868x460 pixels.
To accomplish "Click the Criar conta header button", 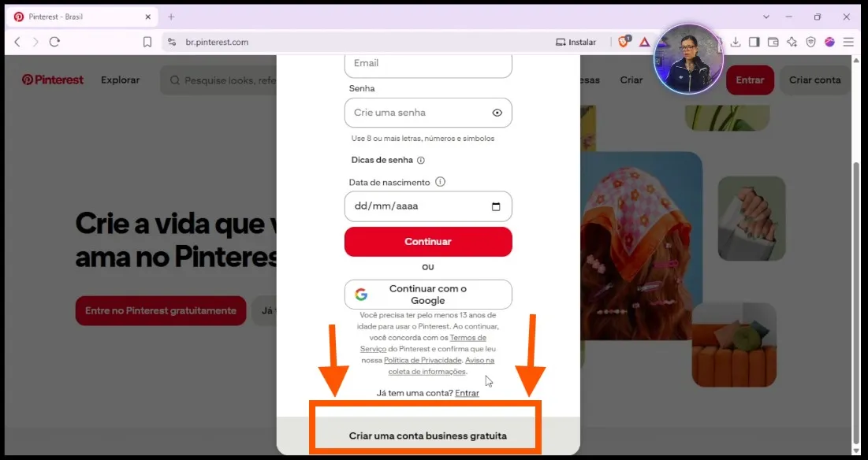I will coord(815,80).
